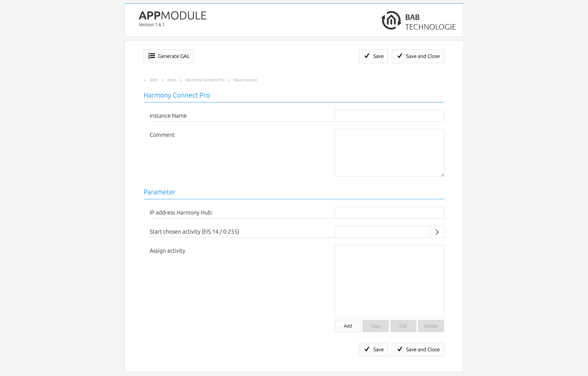
Task: Click the checkmark icon on top Save button
Action: (x=367, y=56)
